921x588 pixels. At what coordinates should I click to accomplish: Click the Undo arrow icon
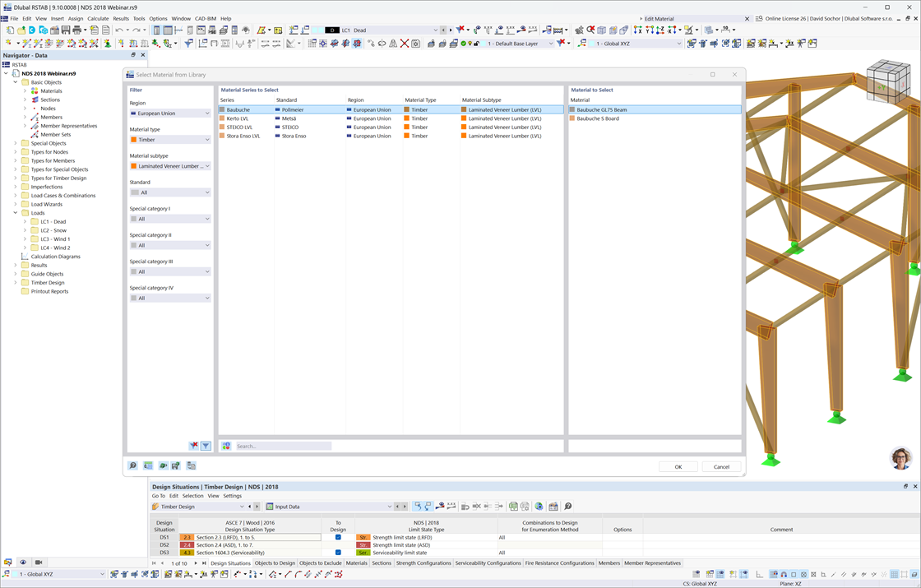click(118, 30)
